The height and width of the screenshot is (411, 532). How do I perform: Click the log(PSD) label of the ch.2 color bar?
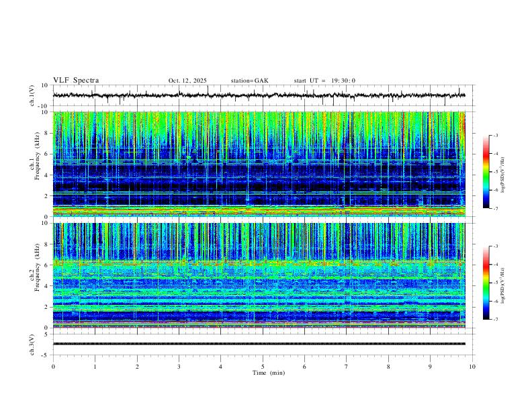point(503,286)
